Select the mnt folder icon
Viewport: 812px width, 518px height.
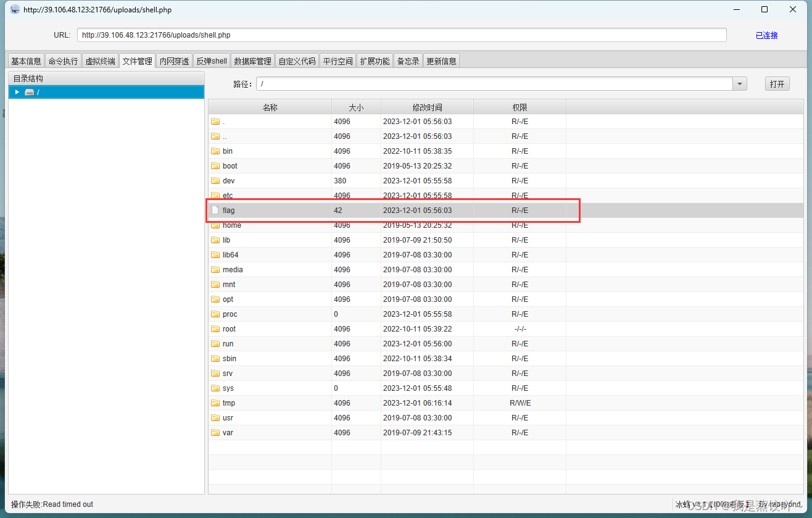coord(215,285)
